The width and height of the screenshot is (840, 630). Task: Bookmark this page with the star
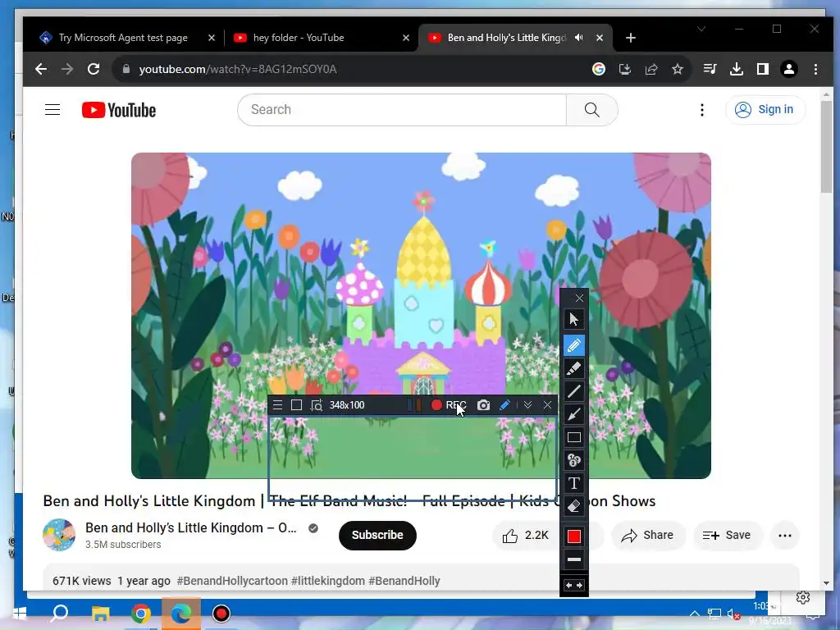pos(677,69)
